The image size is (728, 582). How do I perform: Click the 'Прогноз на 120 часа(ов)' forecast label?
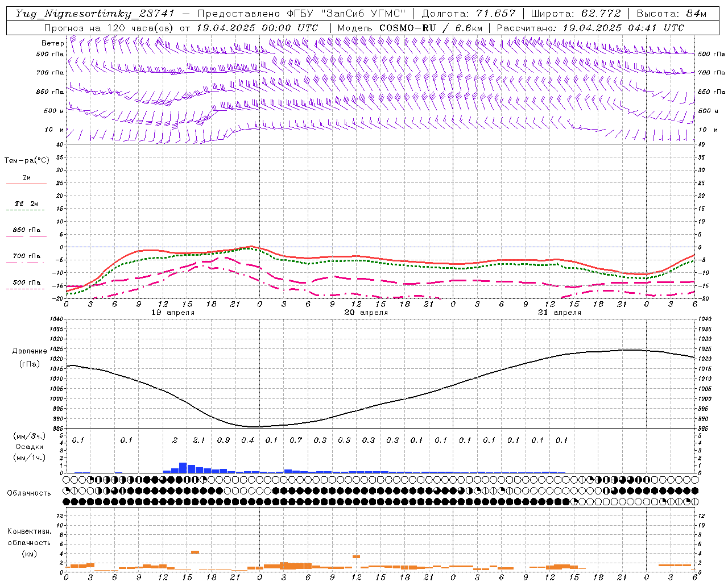point(108,28)
